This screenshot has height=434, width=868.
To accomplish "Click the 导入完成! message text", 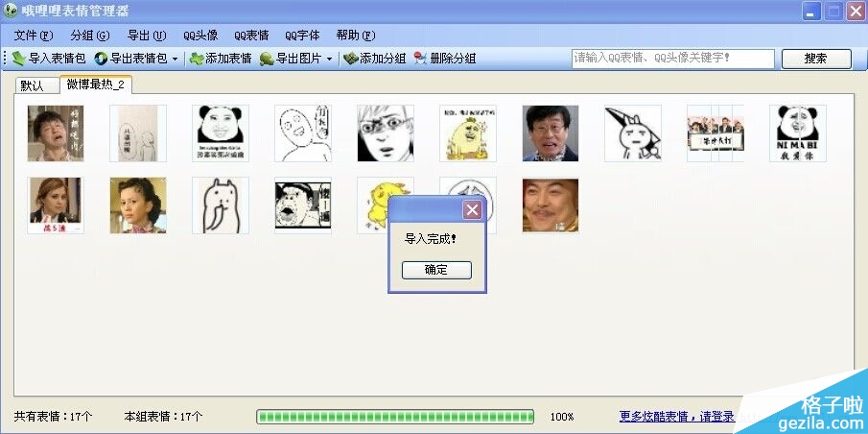I will coord(431,239).
